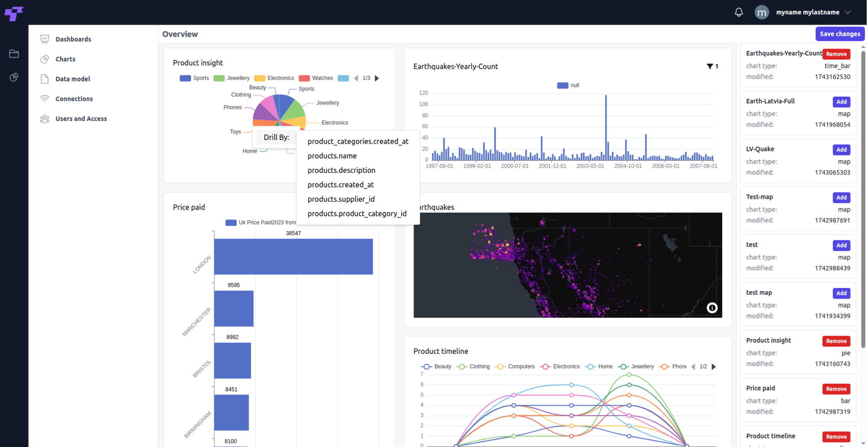Click the next-page arrow in Product insight legend
The image size is (868, 447).
[376, 78]
